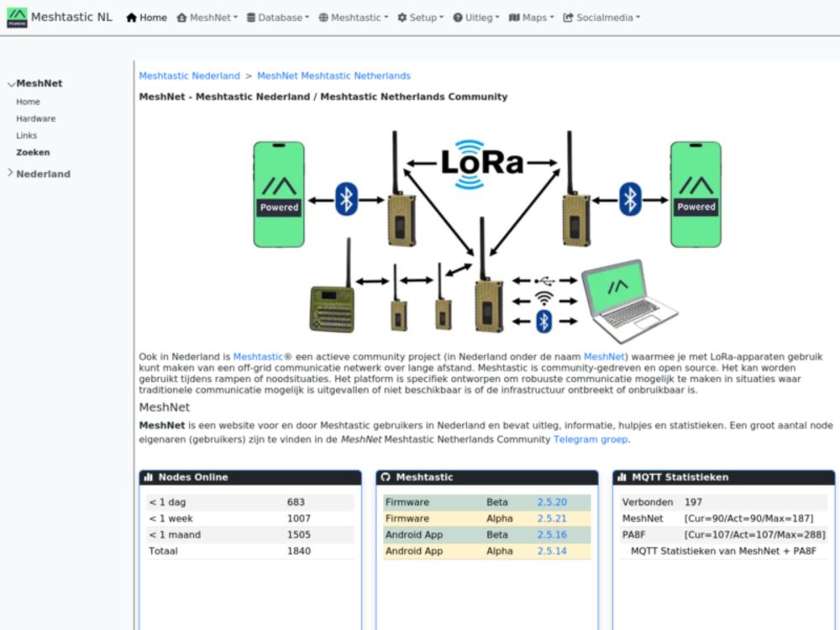Click the page heading 'MeshNet - Meshtastic Nederland'
The image size is (840, 630).
coord(323,97)
